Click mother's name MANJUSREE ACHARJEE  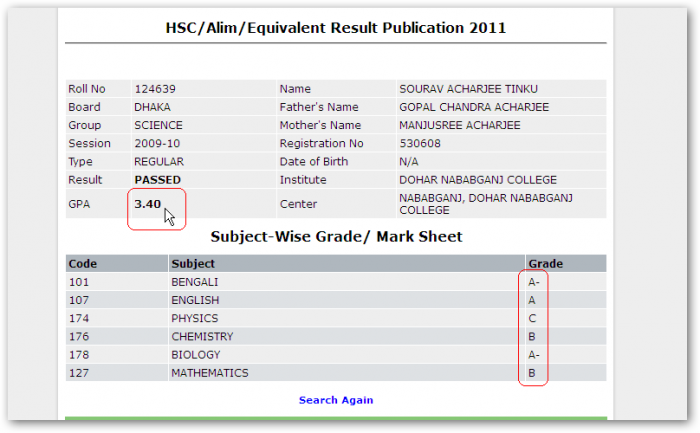click(x=460, y=125)
